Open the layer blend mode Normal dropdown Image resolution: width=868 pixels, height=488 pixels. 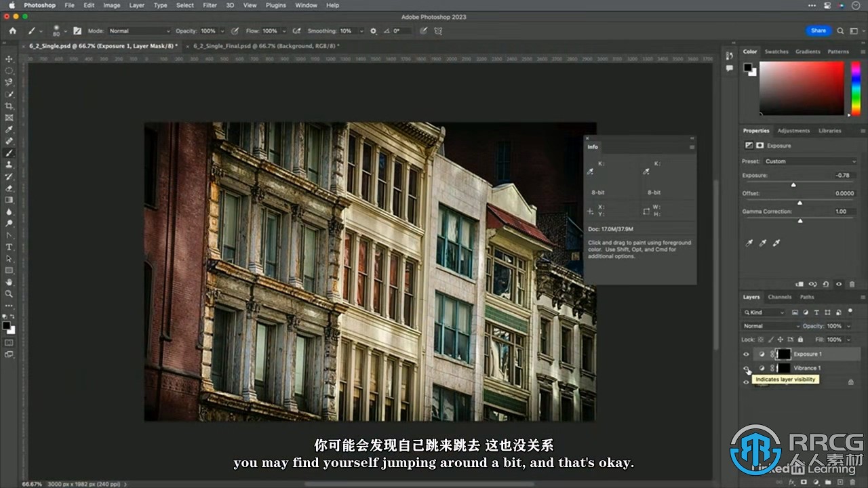click(x=772, y=326)
